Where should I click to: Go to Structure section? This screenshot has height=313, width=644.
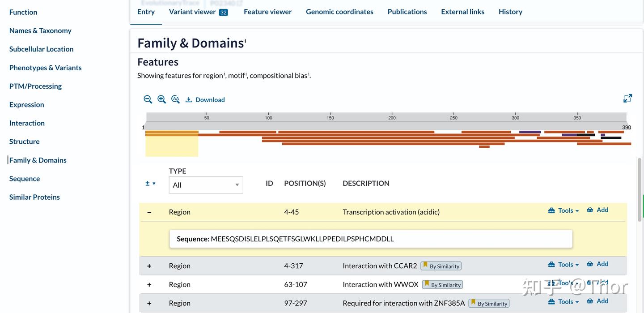(x=24, y=141)
